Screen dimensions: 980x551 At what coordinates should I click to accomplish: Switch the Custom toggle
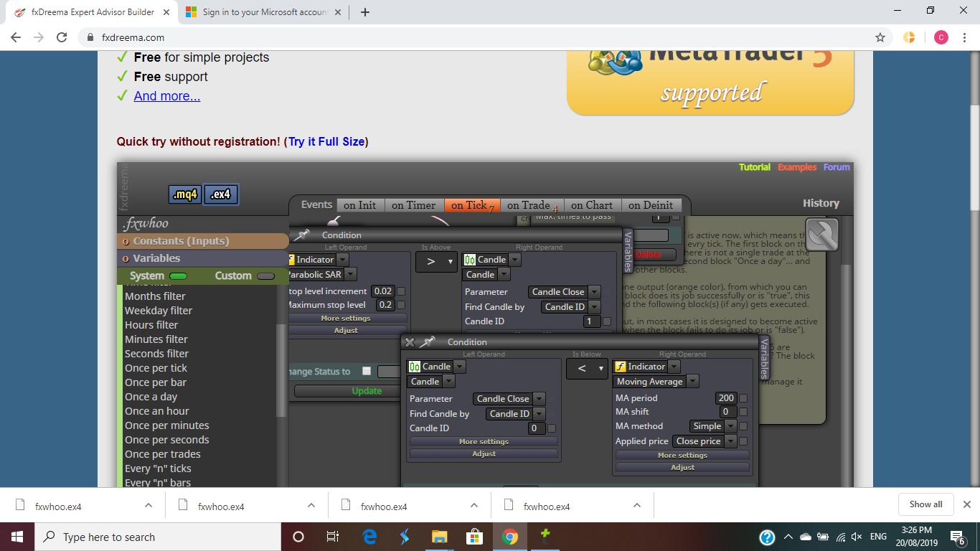(265, 276)
